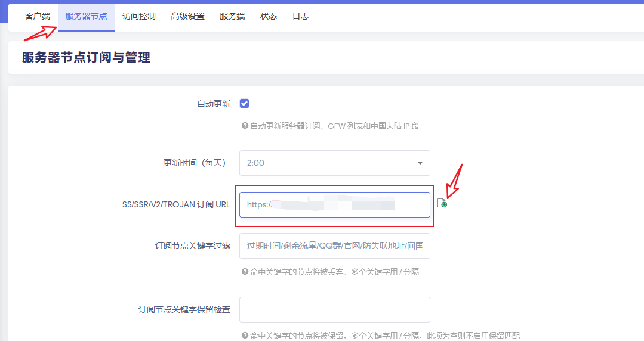
Task: Click help icon before 命中关键字的节点将被保留 hint
Action: (245, 336)
